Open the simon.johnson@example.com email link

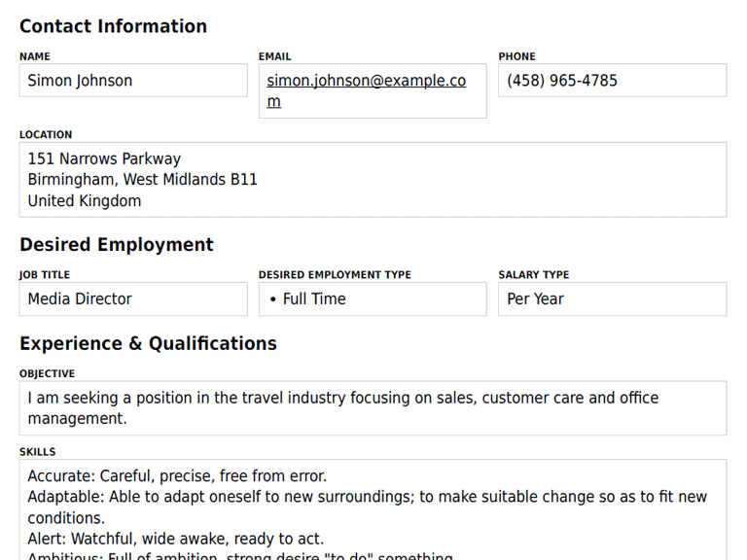click(x=366, y=82)
